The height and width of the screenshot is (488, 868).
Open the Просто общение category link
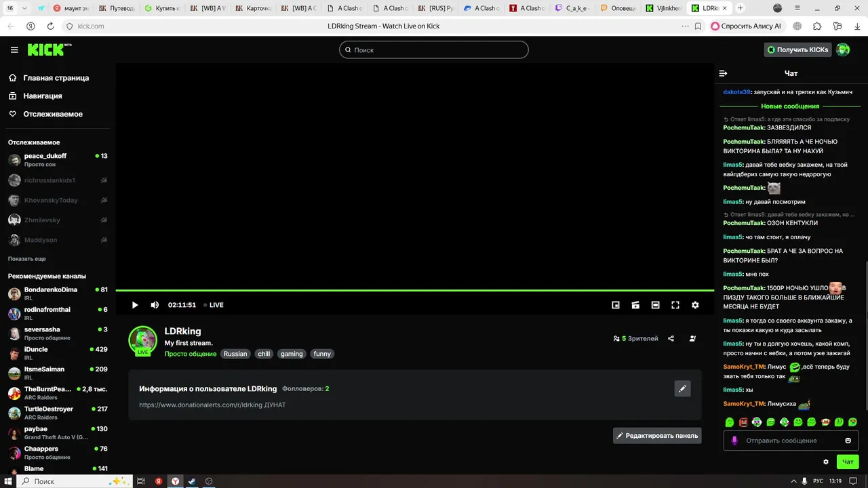tap(191, 354)
